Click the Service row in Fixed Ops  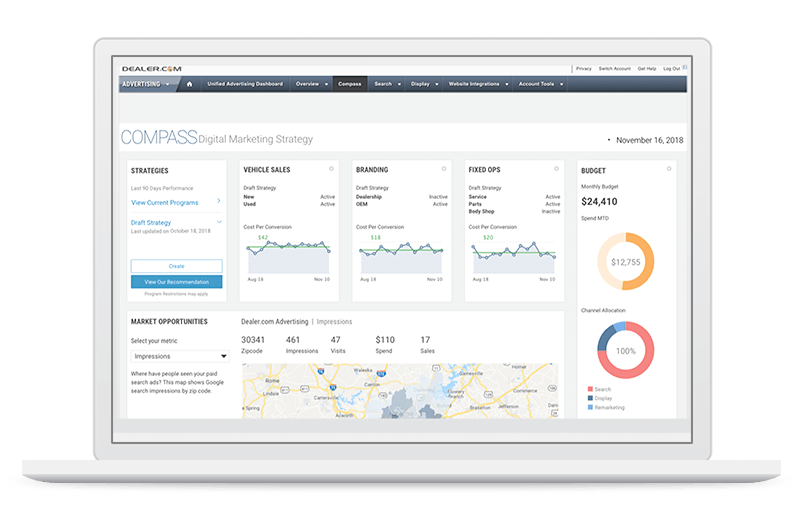click(514, 196)
